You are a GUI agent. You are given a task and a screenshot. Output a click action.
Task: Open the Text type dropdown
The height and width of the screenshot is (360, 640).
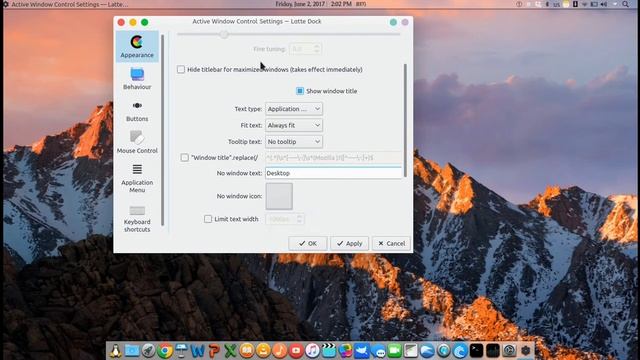pos(294,109)
